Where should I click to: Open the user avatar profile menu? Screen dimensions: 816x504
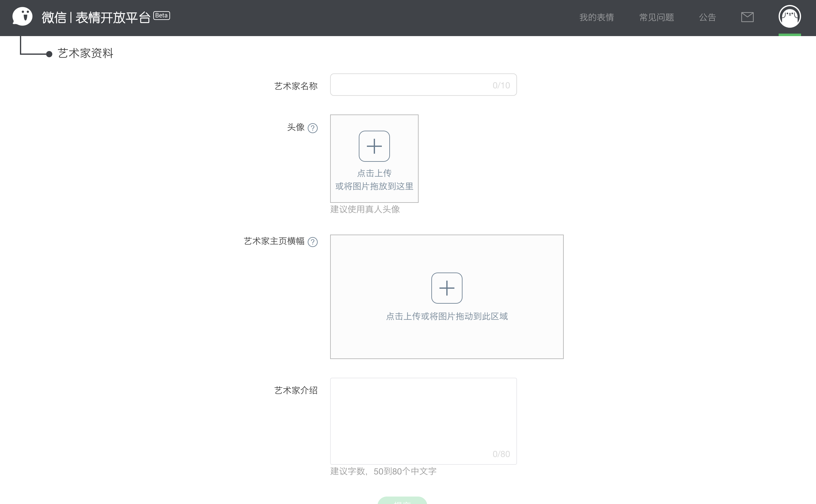pos(789,16)
